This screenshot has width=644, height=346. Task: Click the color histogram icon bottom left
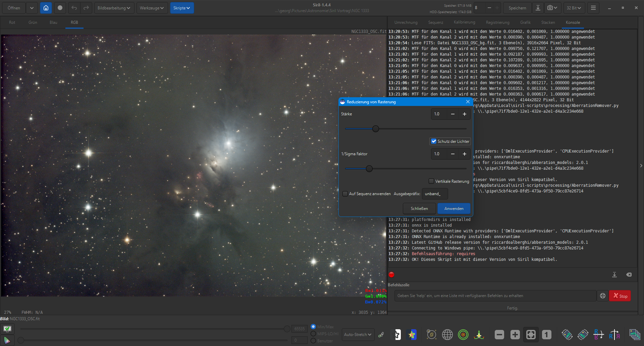[x=7, y=340]
